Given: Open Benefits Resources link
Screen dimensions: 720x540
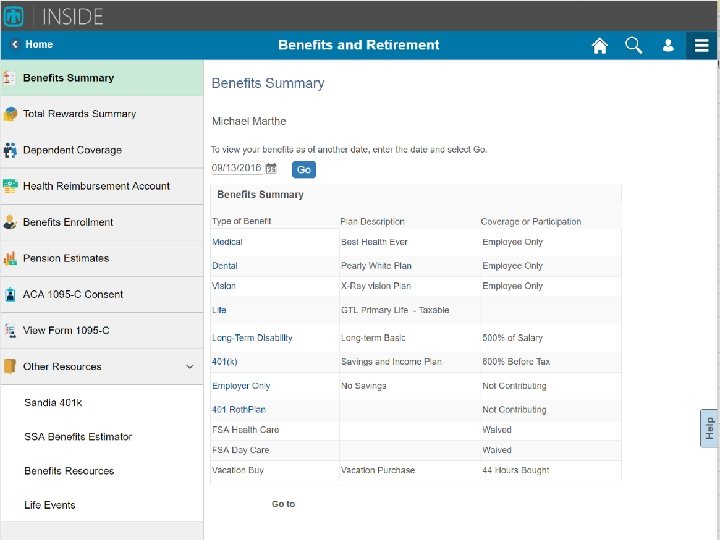Looking at the screenshot, I should tap(69, 471).
